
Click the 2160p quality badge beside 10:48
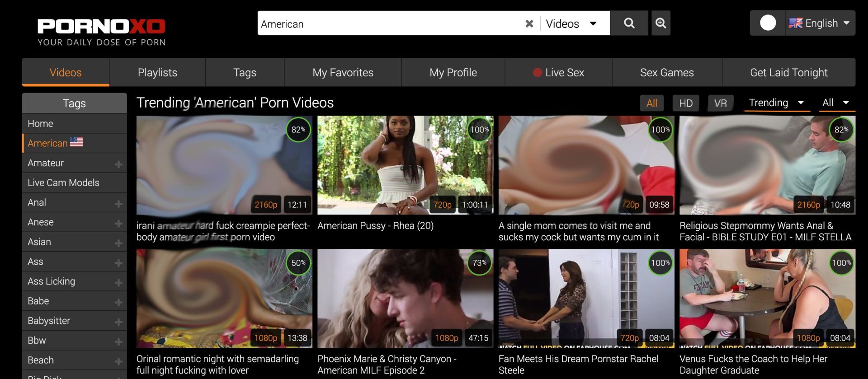coord(808,205)
